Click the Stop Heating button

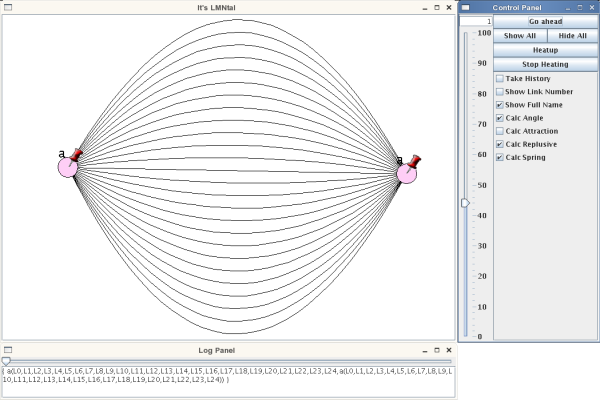[545, 64]
